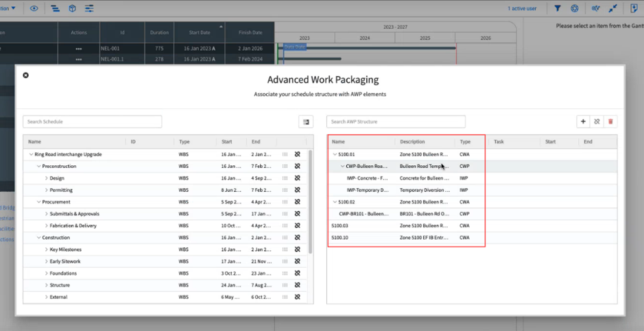Click unlink icon beside the add button
644x331 pixels.
pos(597,122)
